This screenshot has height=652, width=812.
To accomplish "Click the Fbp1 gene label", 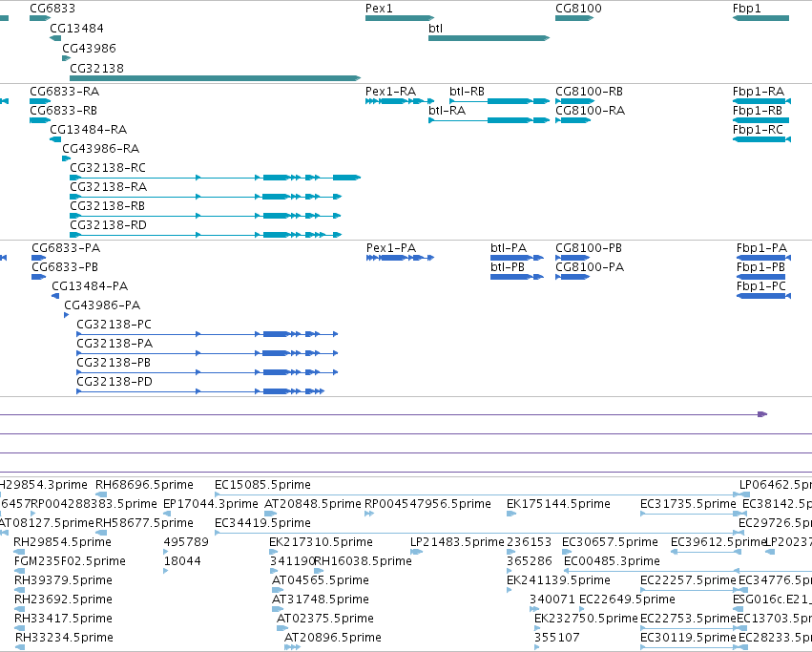I will [x=746, y=9].
